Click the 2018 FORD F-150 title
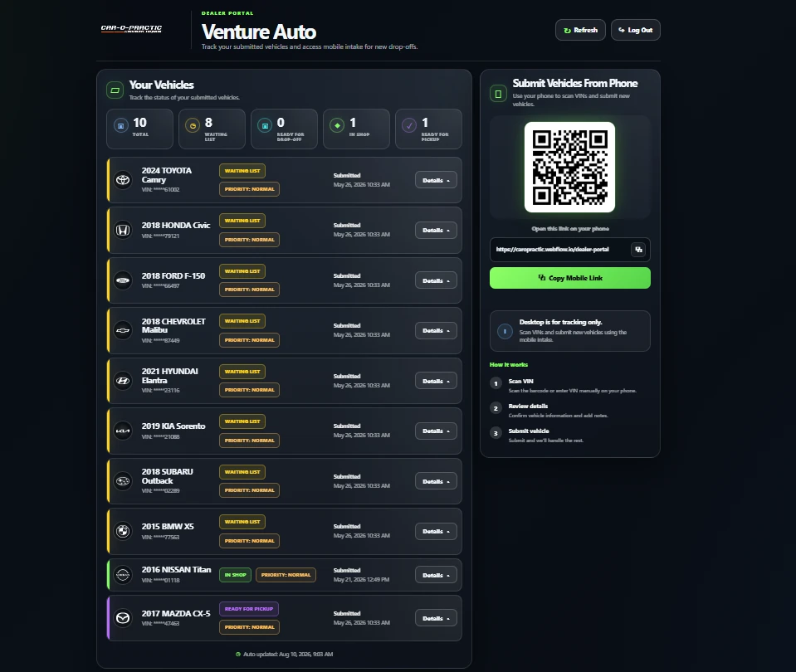Screen dimensions: 796x672 pyautogui.click(x=173, y=275)
